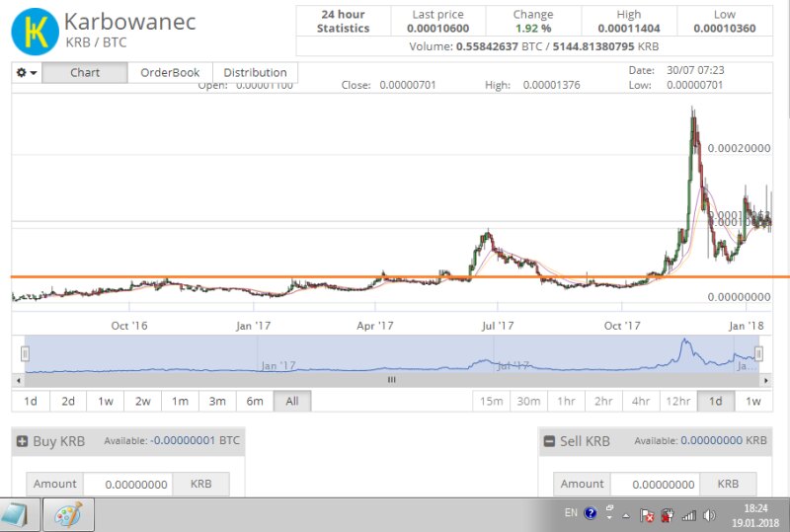This screenshot has height=532, width=790.
Task: Open chart settings gear dropdown
Action: (x=27, y=73)
